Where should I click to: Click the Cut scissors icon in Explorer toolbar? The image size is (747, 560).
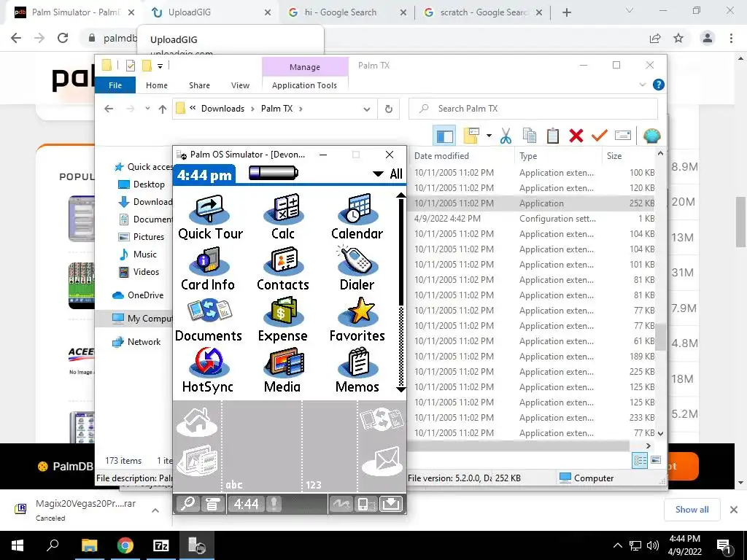pos(506,136)
